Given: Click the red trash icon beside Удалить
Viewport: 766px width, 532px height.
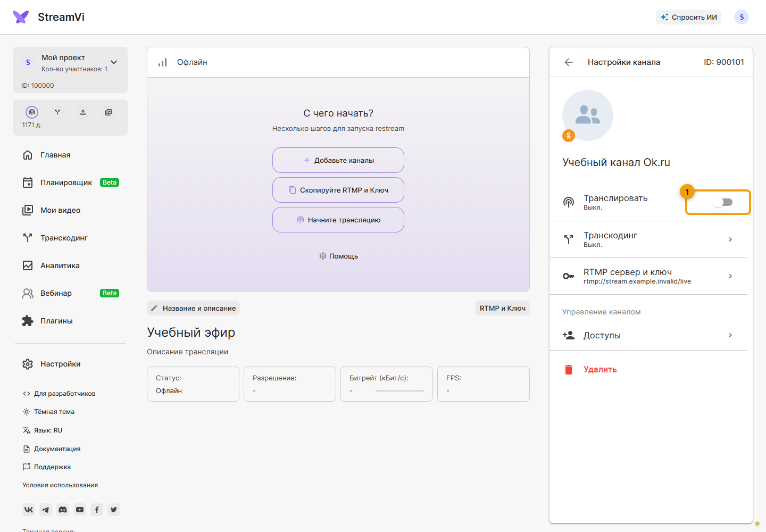Looking at the screenshot, I should tap(569, 369).
